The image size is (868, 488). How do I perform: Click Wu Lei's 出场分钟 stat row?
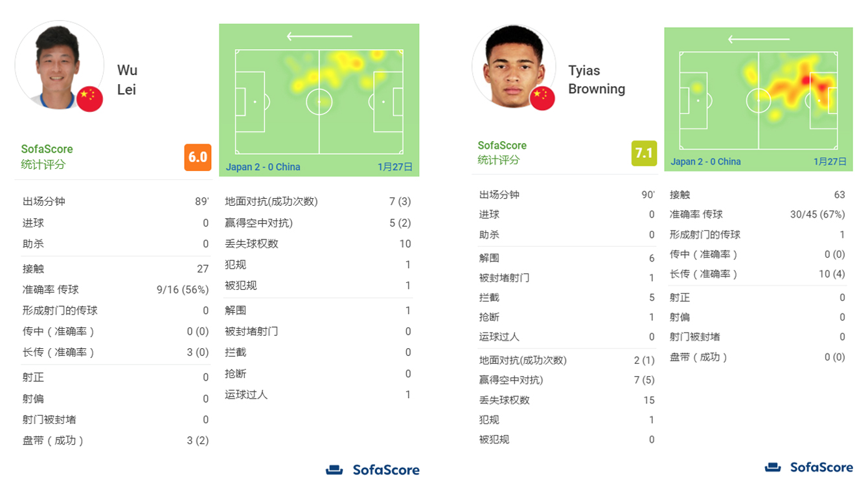click(115, 202)
